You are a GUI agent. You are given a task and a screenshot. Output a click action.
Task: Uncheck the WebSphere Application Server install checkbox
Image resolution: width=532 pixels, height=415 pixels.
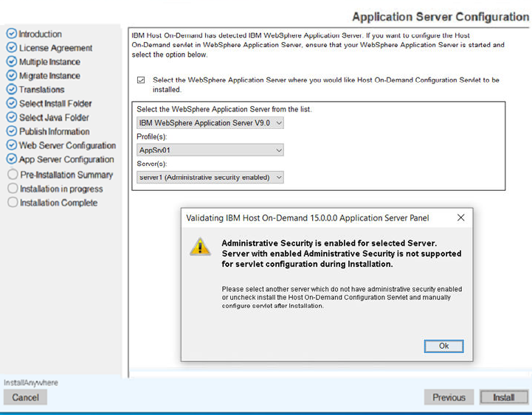(x=141, y=80)
